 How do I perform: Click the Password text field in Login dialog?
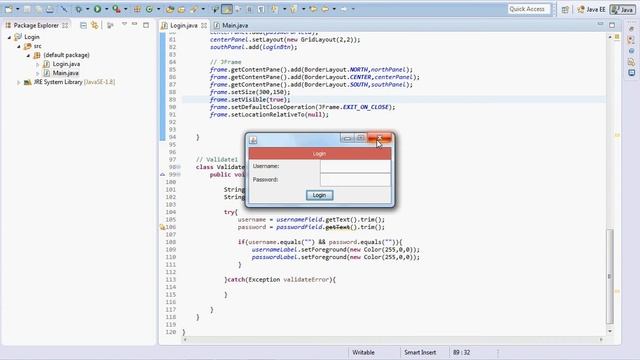[x=355, y=180]
